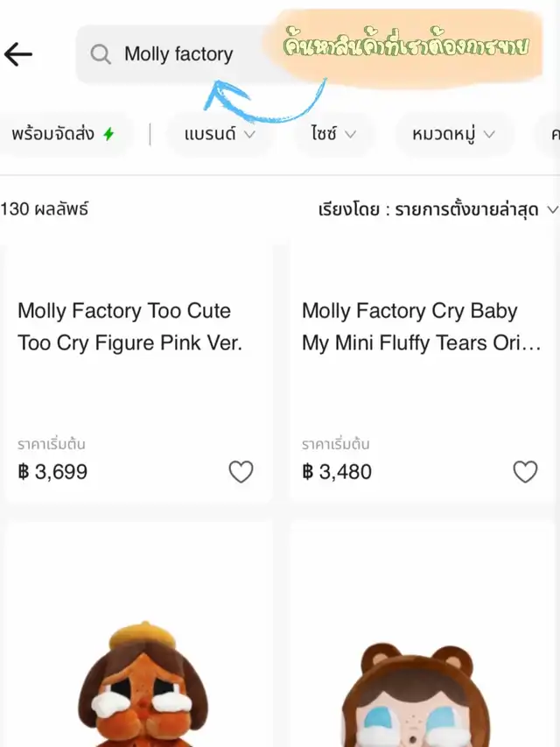
Task: Click the search magnifier icon
Action: tap(101, 54)
